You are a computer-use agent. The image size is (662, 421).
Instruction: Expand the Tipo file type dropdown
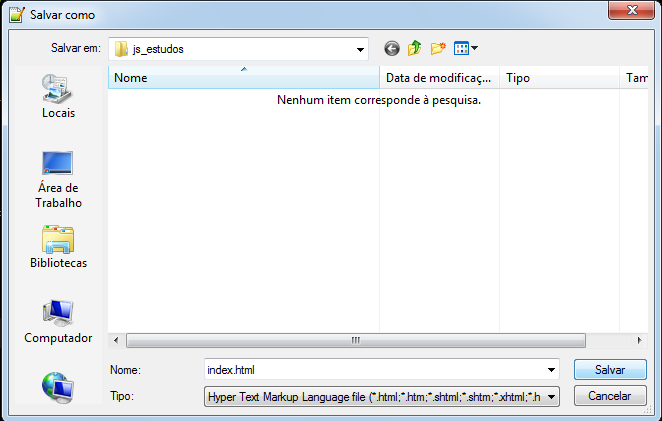point(551,397)
